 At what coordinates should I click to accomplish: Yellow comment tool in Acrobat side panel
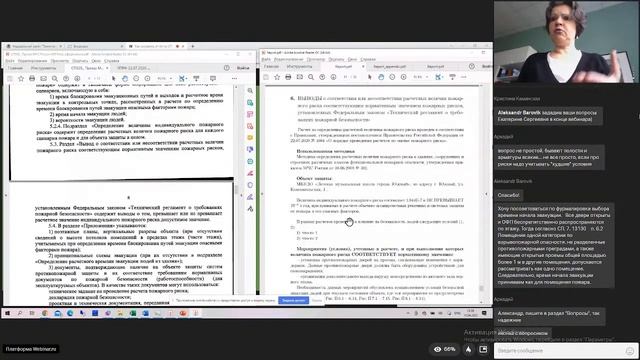250,138
